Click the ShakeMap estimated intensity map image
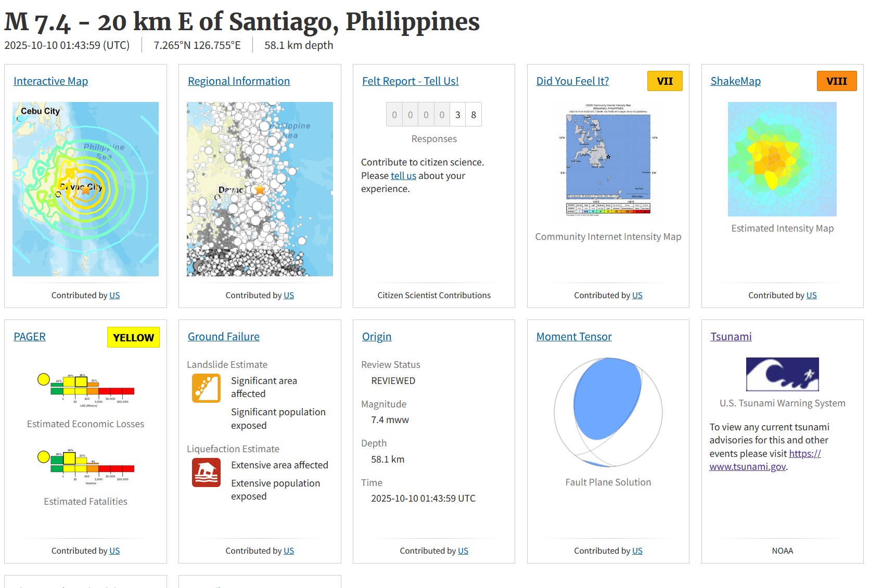895x588 pixels. click(x=782, y=159)
